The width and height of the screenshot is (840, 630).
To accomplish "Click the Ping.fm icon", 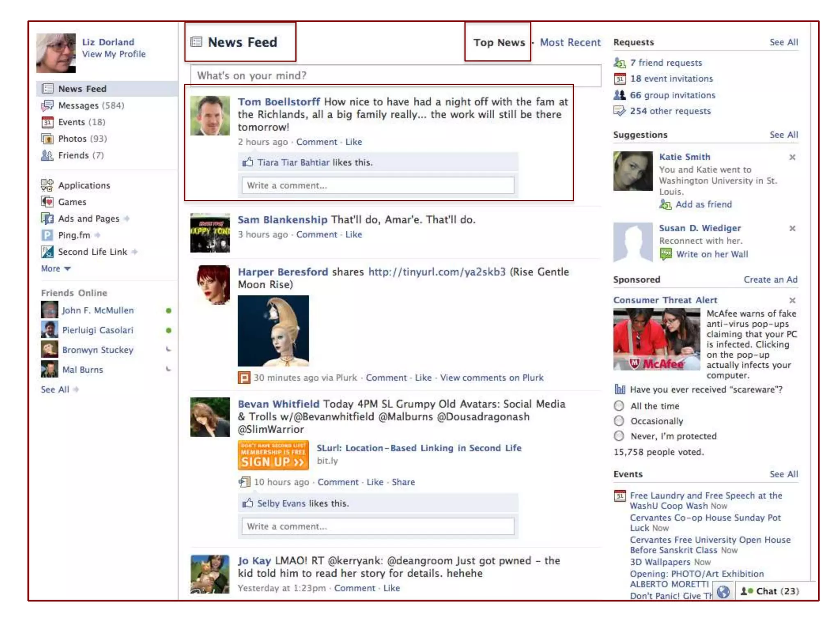I will (47, 235).
